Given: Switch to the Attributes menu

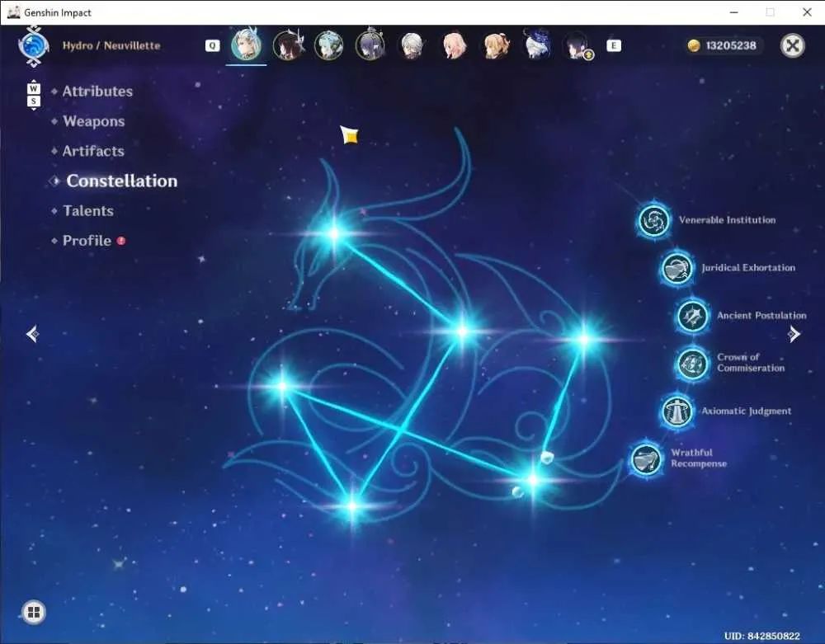Looking at the screenshot, I should 97,92.
